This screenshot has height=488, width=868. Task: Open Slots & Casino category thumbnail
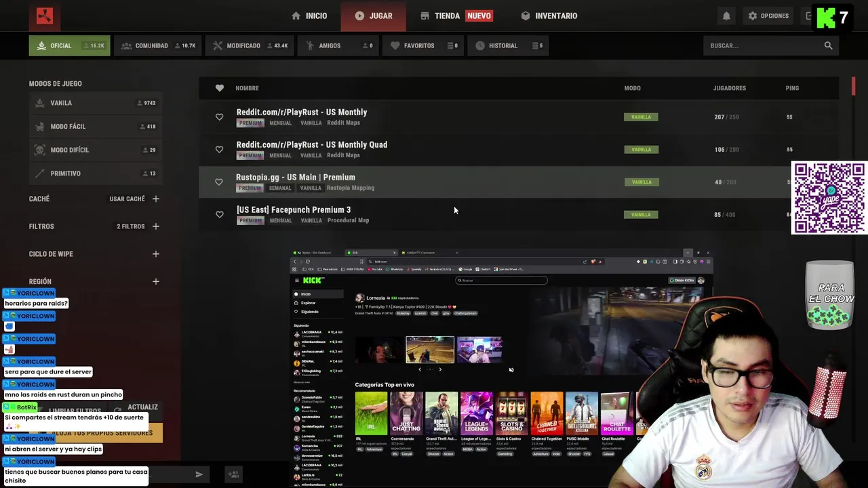[x=512, y=413]
